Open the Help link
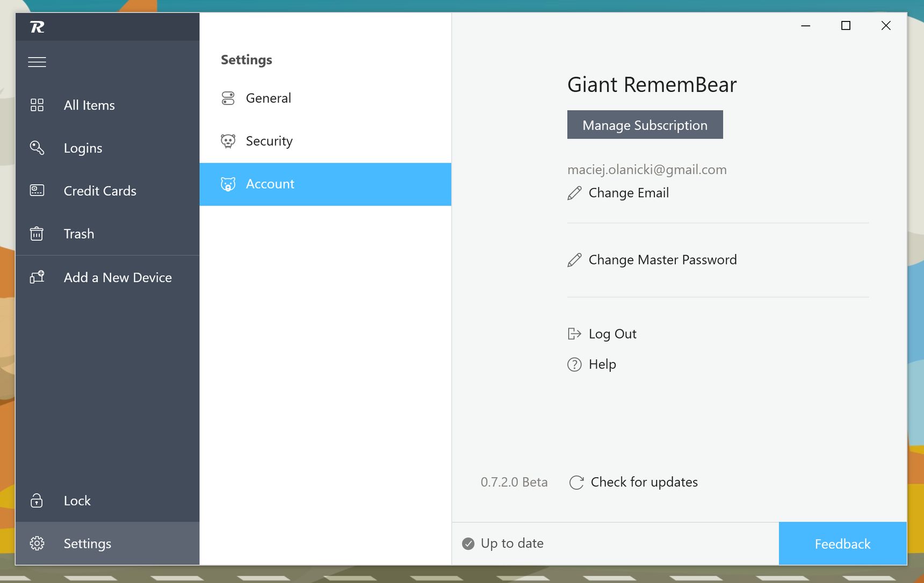 [602, 364]
